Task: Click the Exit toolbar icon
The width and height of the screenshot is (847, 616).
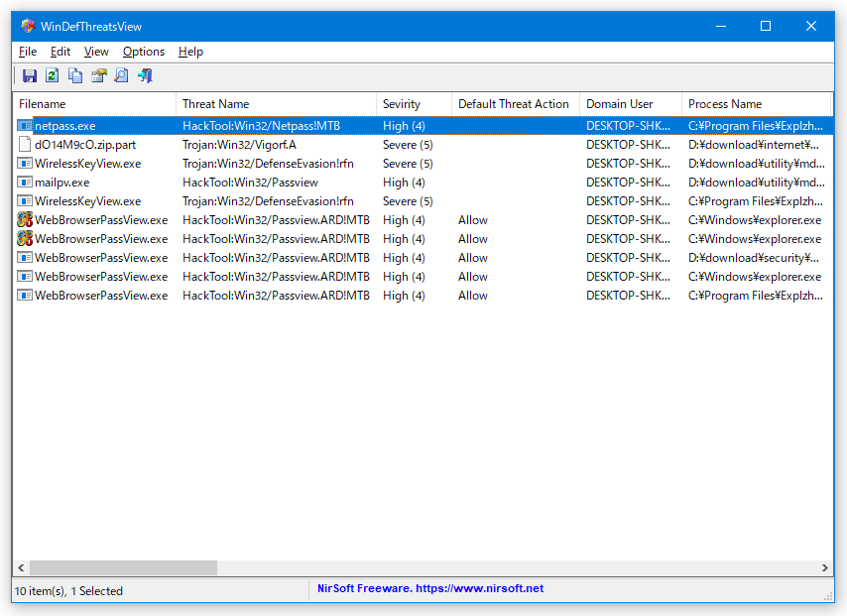Action: (x=145, y=75)
